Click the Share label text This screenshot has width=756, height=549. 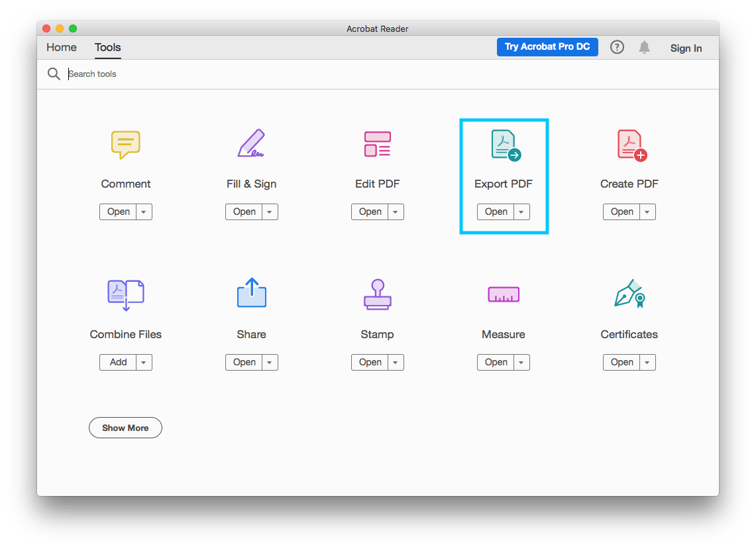(251, 334)
